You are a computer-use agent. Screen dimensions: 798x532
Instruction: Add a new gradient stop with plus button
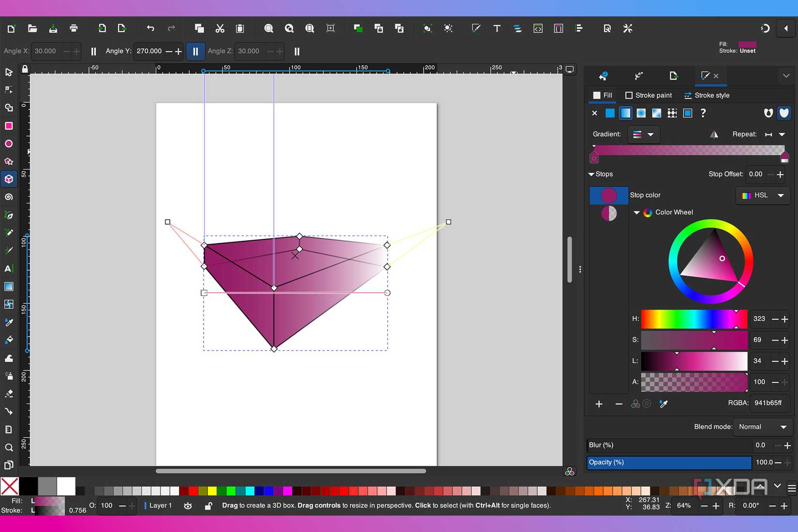pyautogui.click(x=599, y=404)
